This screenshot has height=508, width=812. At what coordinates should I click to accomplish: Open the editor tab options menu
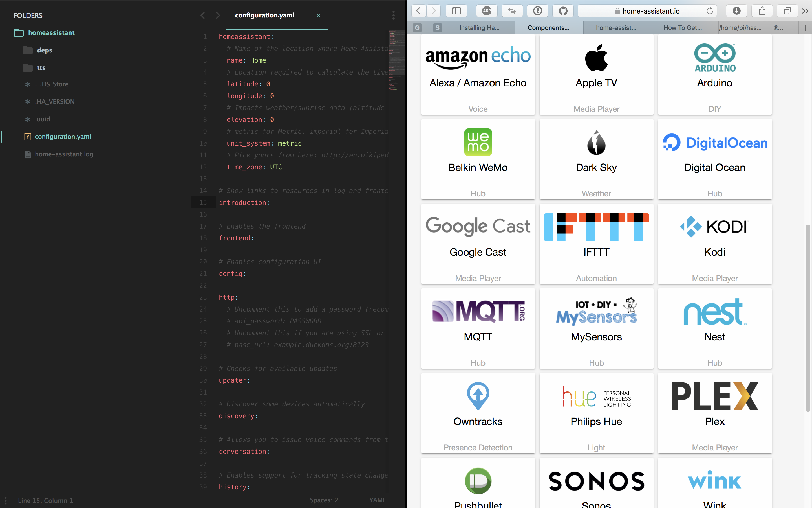393,15
